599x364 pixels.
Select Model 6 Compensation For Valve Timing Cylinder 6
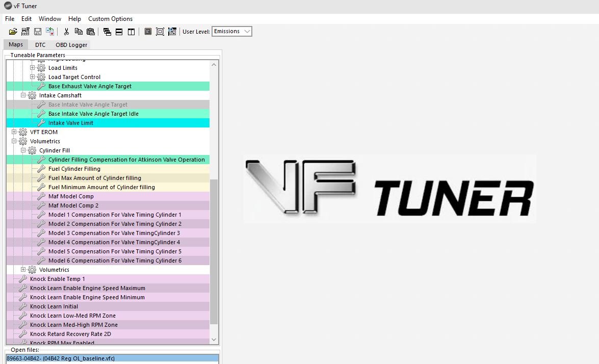click(108, 261)
